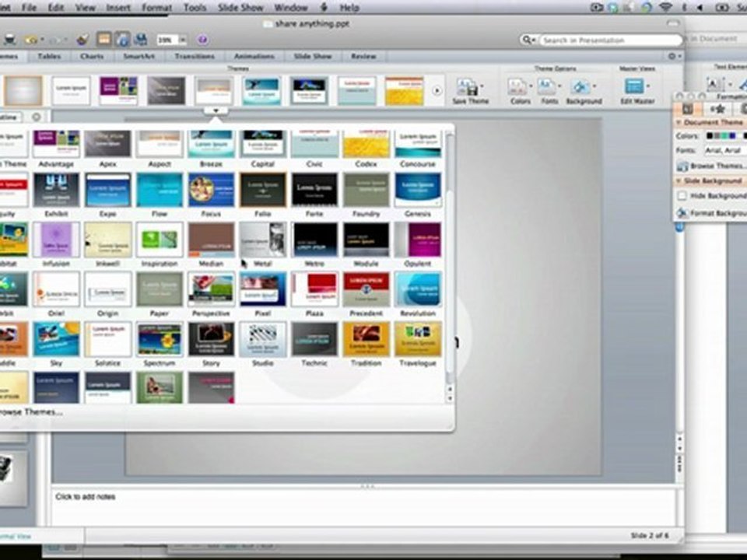
Task: Toggle the Hide Background checkbox
Action: tap(682, 196)
